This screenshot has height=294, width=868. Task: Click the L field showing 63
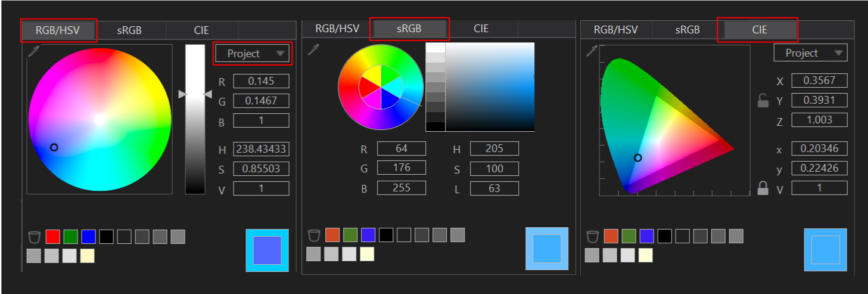(x=494, y=189)
